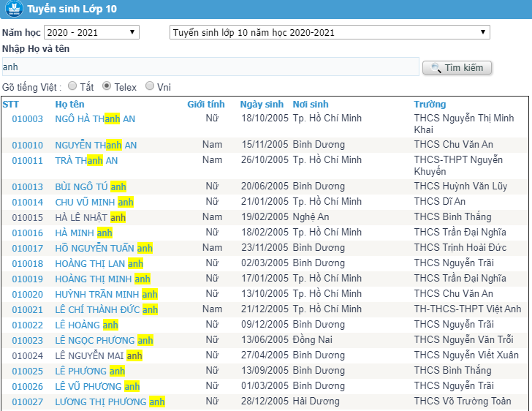532x411 pixels.
Task: Click the Ngày sinh column header
Action: point(262,105)
